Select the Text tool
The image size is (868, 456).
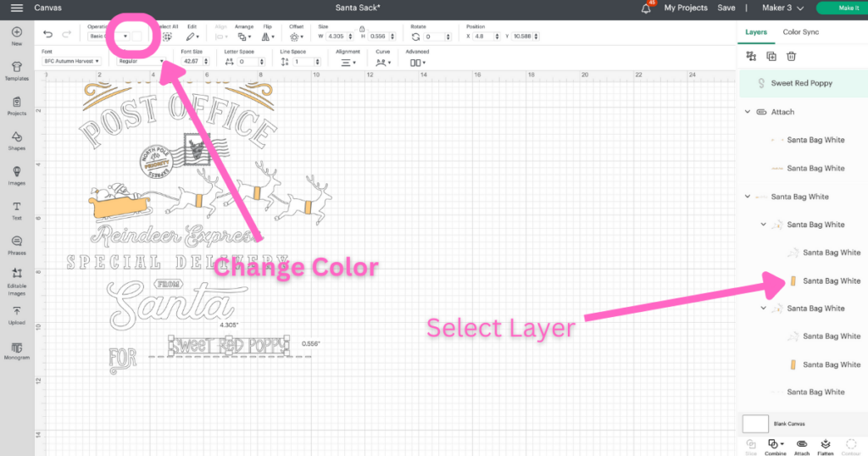coord(17,207)
